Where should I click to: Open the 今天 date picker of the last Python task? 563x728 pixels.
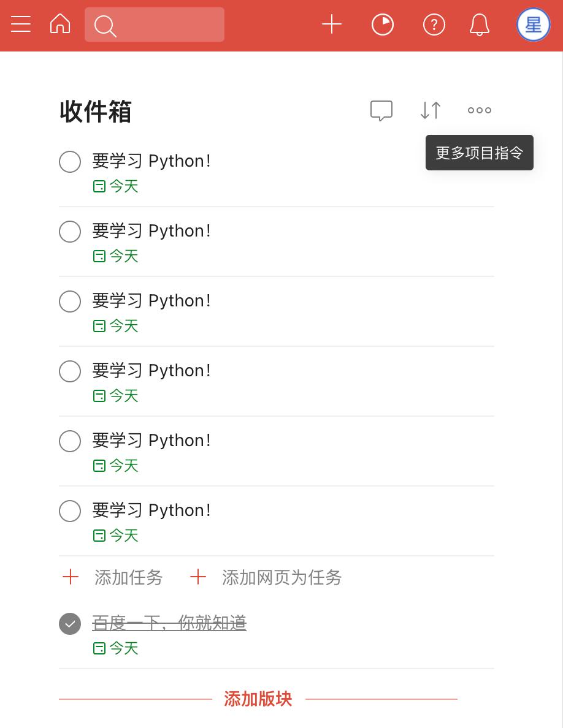click(x=117, y=536)
